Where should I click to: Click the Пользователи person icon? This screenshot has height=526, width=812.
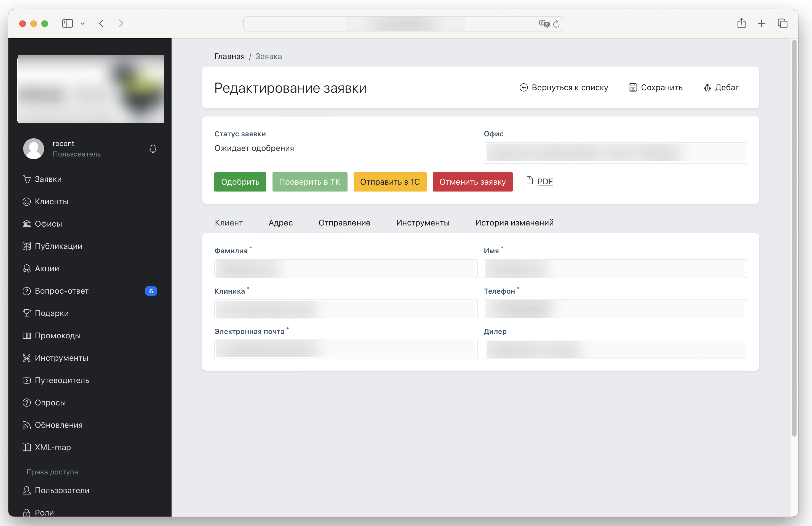click(x=26, y=490)
